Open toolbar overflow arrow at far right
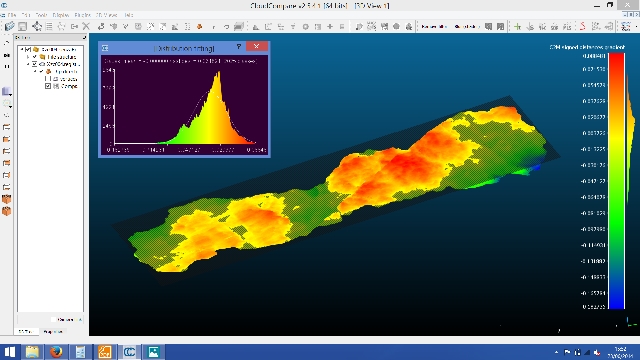640x360 pixels. 636,27
